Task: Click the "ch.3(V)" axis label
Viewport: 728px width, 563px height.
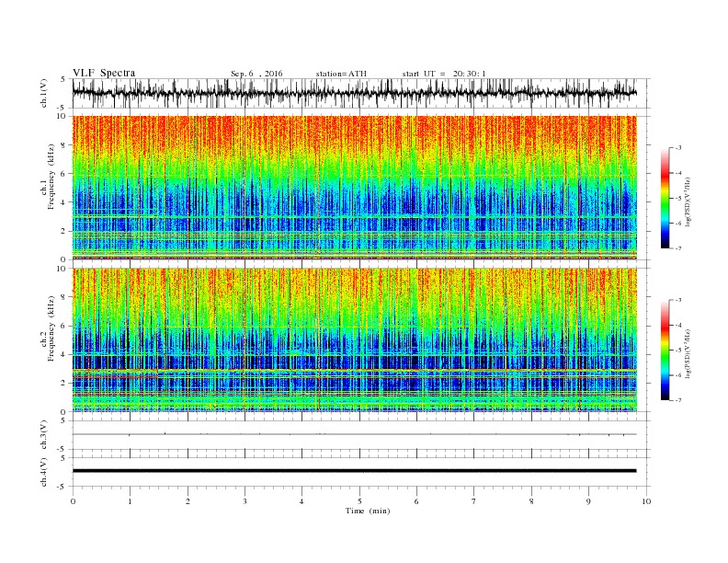Action: [43, 434]
